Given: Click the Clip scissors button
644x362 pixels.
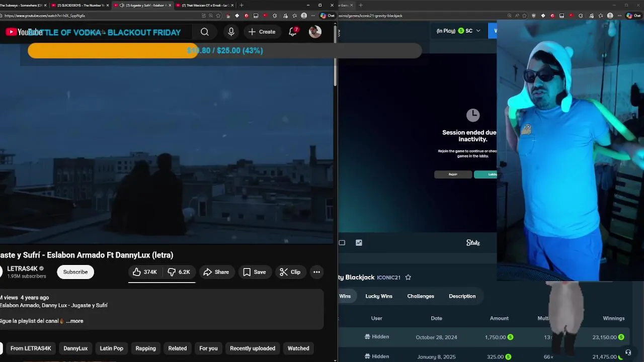Looking at the screenshot, I should click(x=290, y=272).
